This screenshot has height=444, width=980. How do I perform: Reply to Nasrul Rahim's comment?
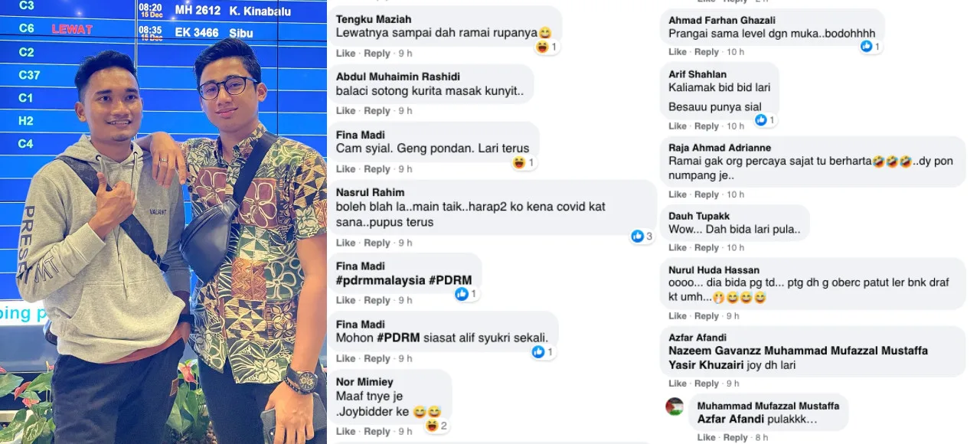click(377, 243)
